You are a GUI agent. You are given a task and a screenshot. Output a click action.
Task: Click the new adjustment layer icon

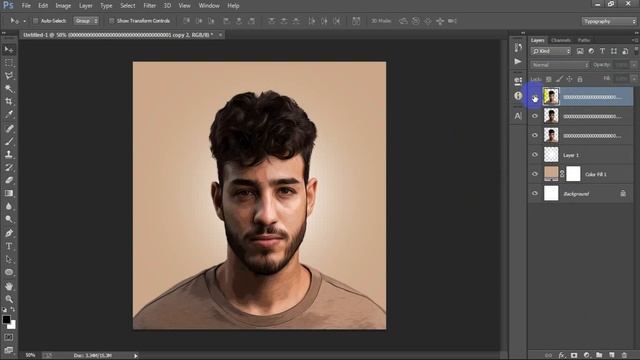(x=587, y=355)
